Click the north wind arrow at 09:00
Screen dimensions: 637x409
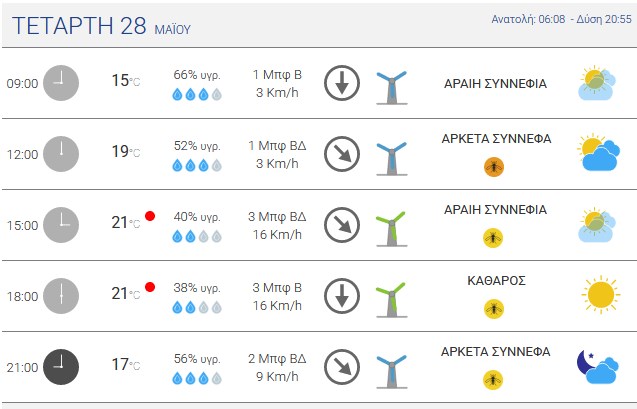pos(342,83)
